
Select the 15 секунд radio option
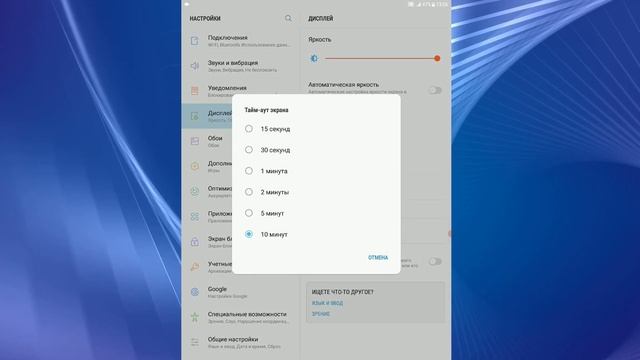click(x=249, y=129)
